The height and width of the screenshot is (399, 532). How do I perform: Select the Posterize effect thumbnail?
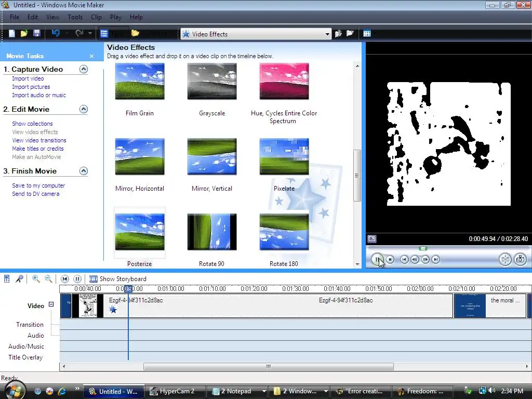140,232
